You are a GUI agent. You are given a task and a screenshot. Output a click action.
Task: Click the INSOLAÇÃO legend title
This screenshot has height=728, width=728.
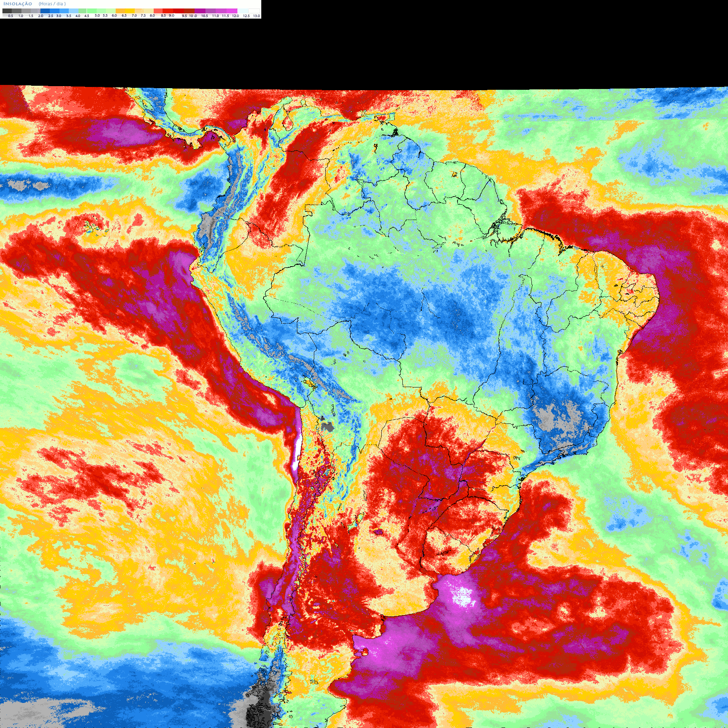[x=18, y=4]
